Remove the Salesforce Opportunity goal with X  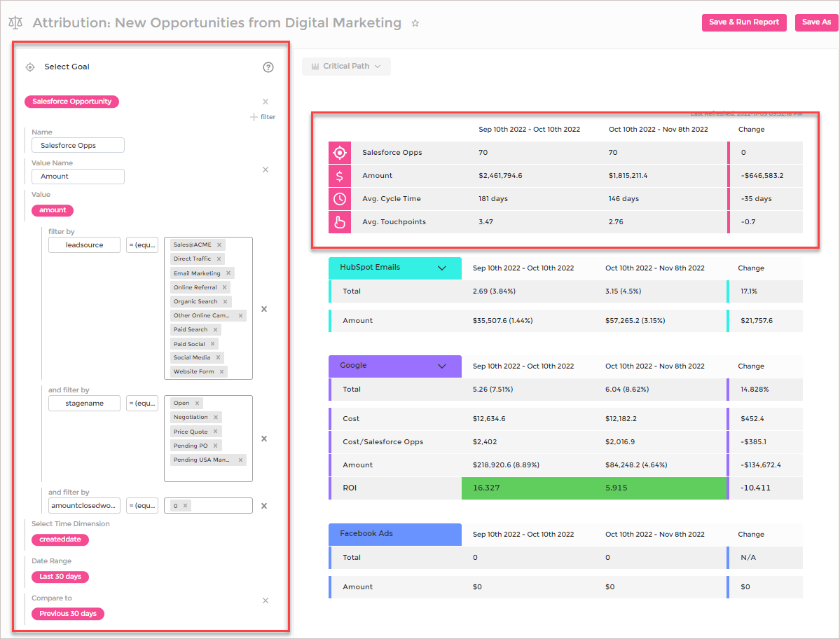(266, 101)
